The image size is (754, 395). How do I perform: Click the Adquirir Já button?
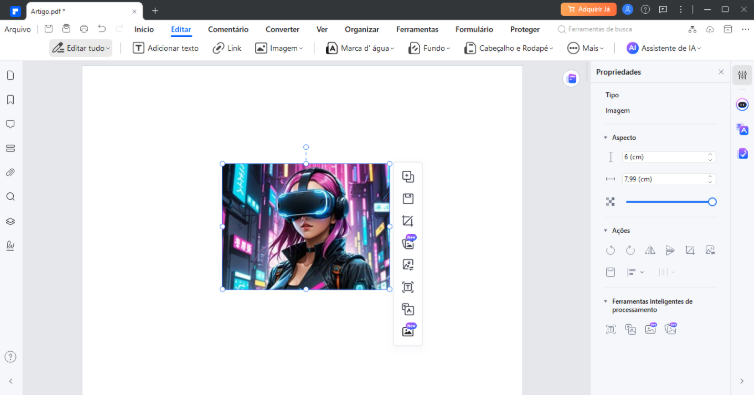point(589,9)
